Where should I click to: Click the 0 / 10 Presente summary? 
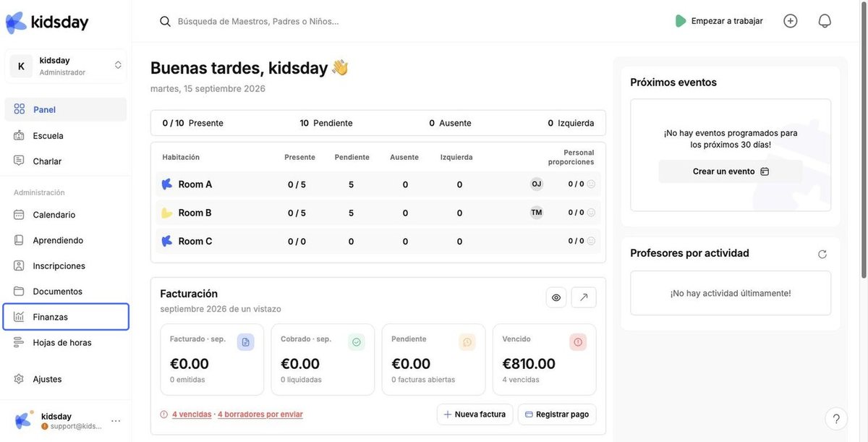click(x=193, y=123)
